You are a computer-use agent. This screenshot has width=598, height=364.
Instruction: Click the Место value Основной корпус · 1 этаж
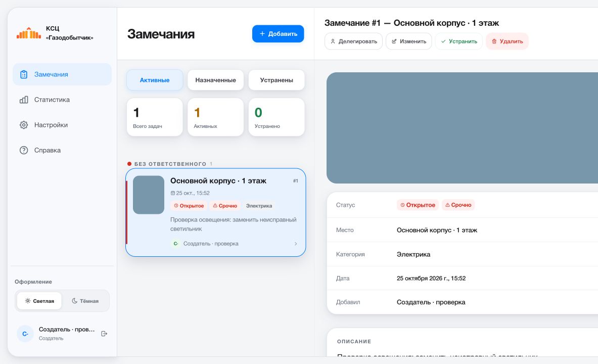tap(437, 230)
